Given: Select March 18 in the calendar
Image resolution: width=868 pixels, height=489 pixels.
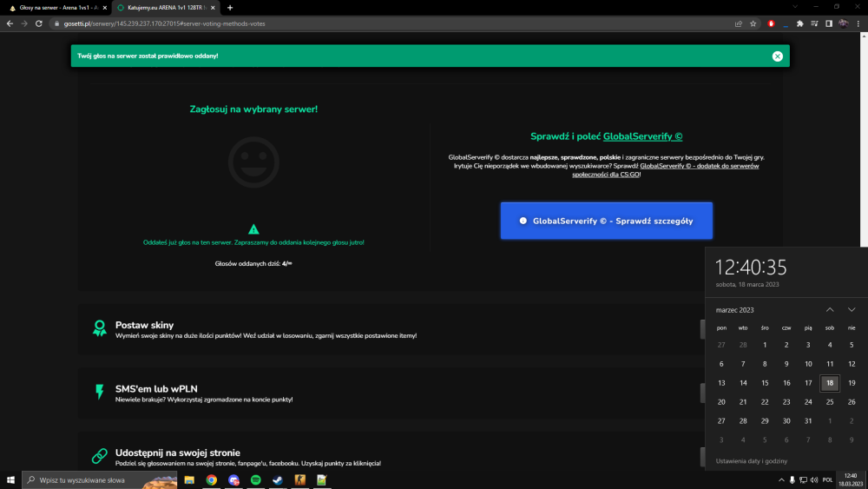Looking at the screenshot, I should click(x=830, y=383).
